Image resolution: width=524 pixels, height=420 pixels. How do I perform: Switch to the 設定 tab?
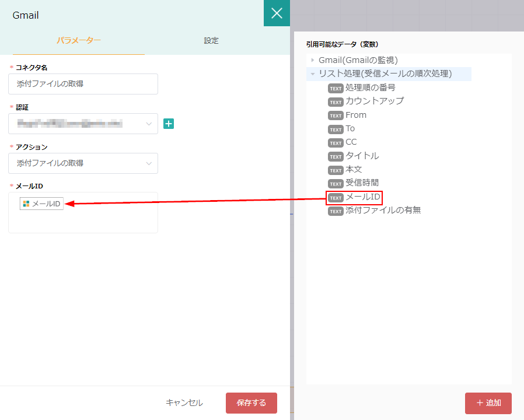click(x=211, y=40)
